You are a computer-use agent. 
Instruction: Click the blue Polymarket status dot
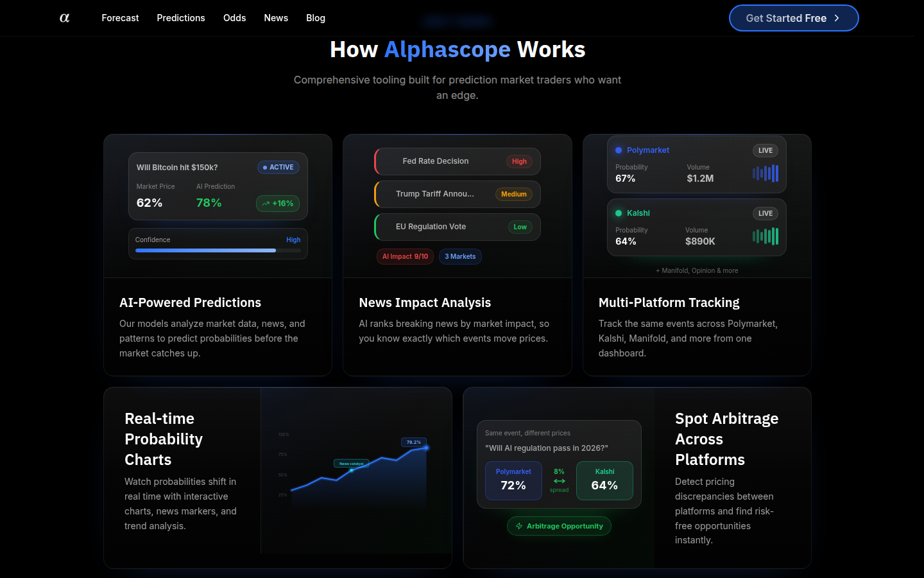click(x=619, y=150)
